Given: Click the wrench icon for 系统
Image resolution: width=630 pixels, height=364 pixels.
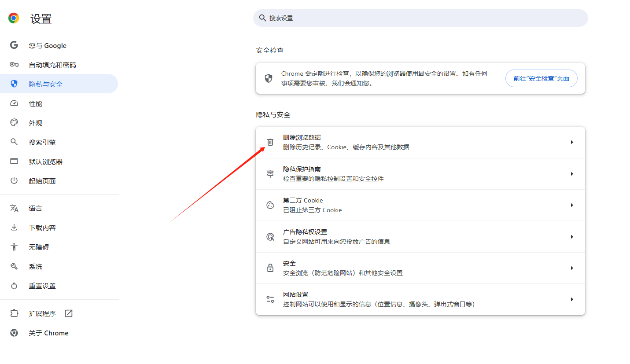Looking at the screenshot, I should click(14, 266).
